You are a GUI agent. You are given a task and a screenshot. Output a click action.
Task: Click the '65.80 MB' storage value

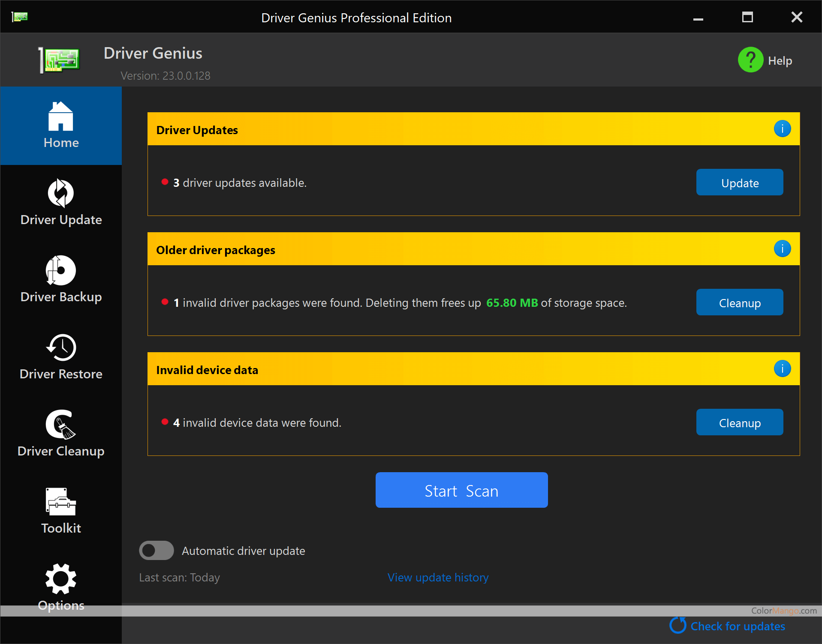(512, 303)
